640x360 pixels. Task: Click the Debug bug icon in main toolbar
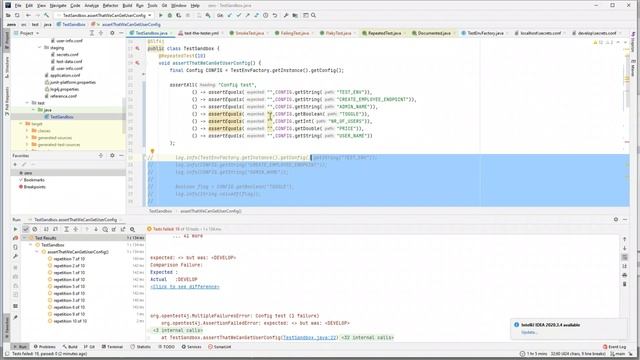[x=169, y=16]
